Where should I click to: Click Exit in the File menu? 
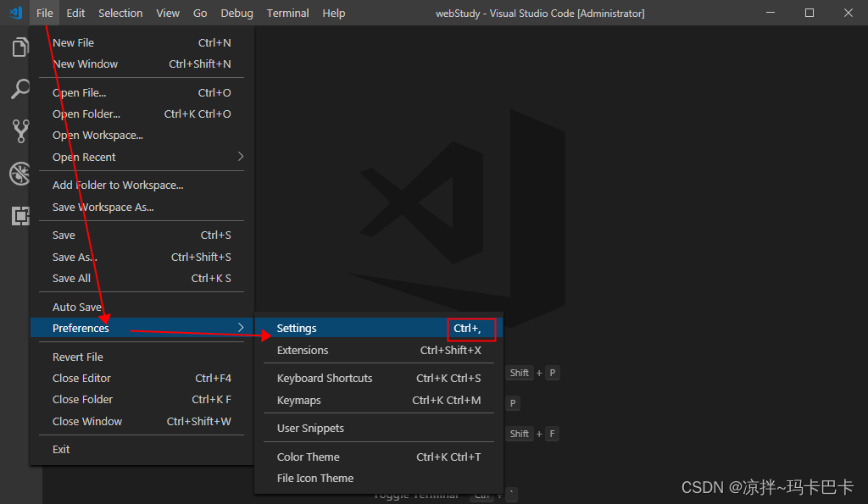pos(142,449)
